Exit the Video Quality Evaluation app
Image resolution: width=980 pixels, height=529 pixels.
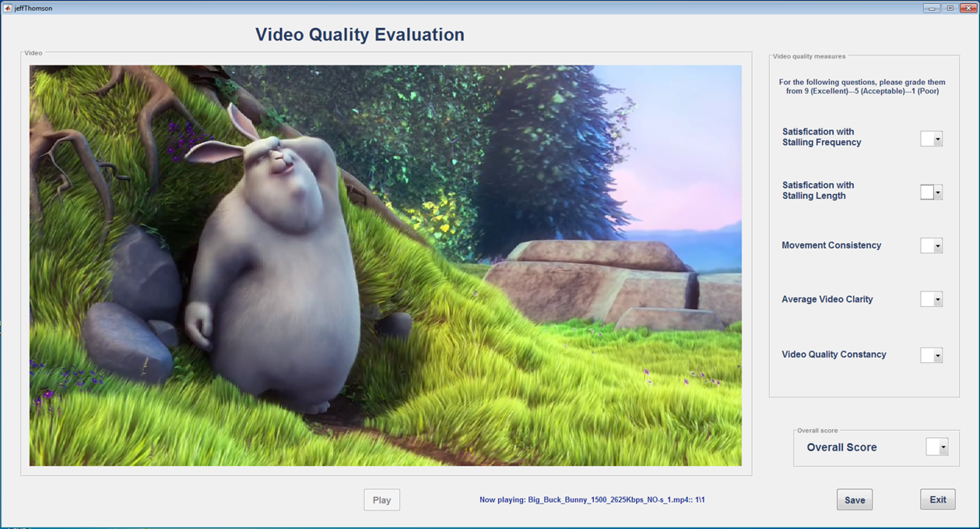[x=938, y=499]
